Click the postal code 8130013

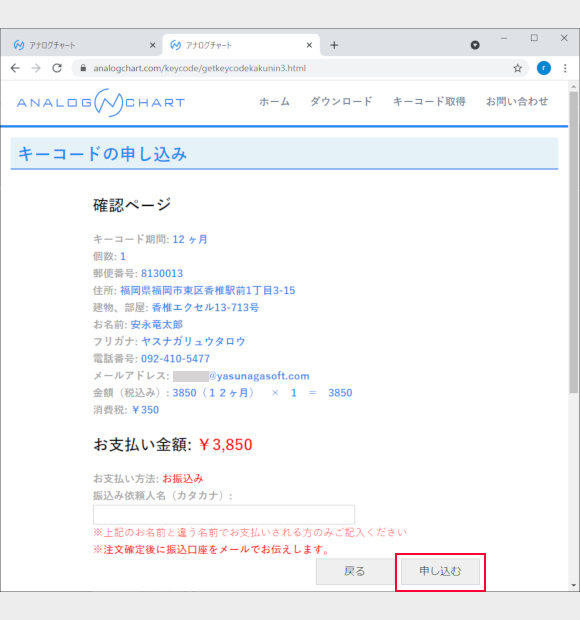pos(162,274)
